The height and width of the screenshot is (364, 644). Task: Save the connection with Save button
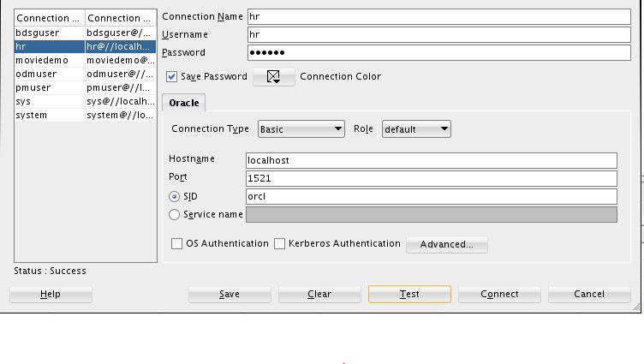(230, 294)
